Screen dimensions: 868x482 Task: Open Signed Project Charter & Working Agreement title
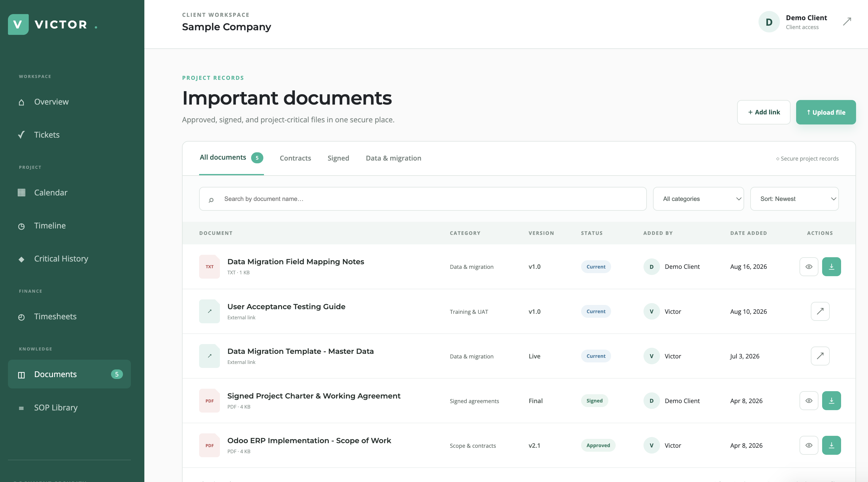pyautogui.click(x=314, y=396)
